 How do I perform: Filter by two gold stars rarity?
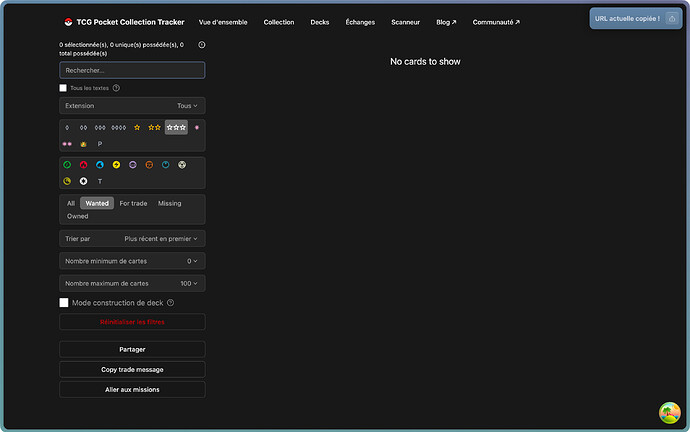(154, 128)
